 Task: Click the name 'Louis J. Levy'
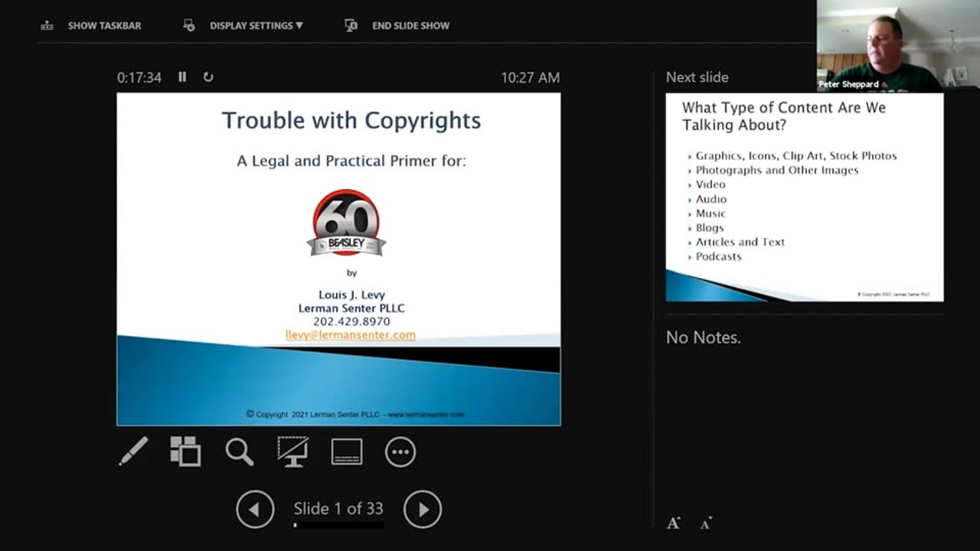351,295
